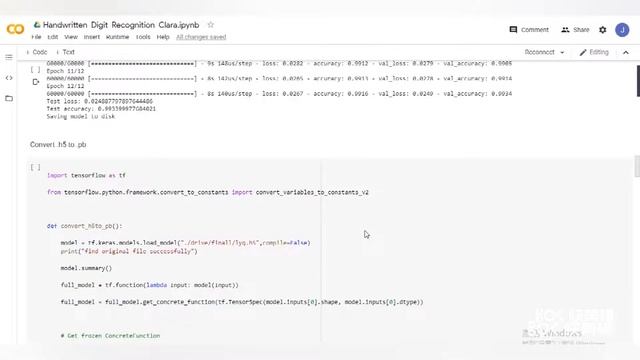The height and width of the screenshot is (360, 640).
Task: Open settings with the gear icon
Action: [602, 29]
